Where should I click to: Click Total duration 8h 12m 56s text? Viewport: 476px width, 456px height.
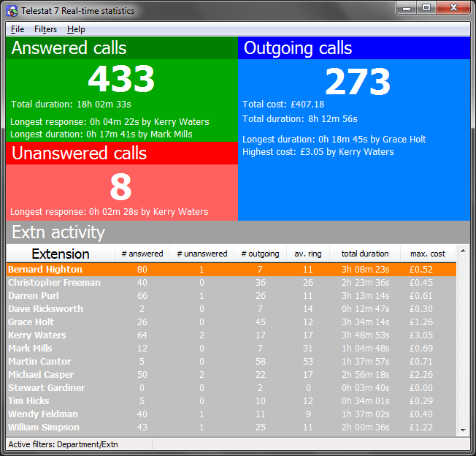coord(299,119)
